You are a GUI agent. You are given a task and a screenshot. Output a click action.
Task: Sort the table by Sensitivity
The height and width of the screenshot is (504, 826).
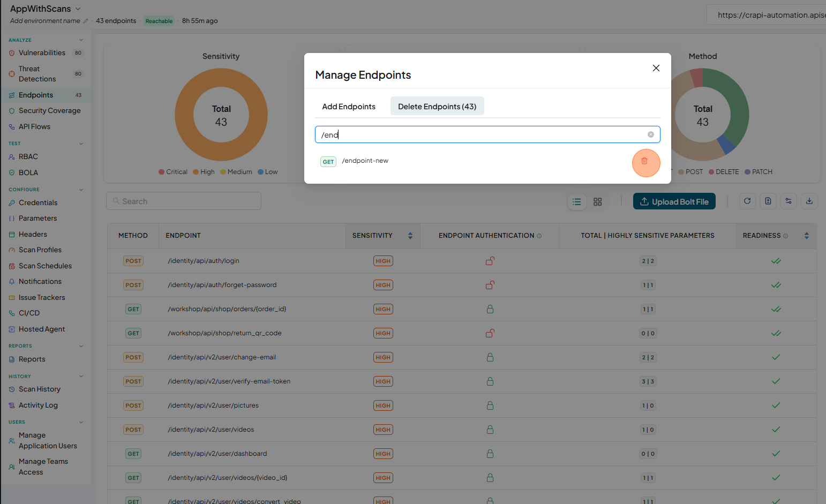pyautogui.click(x=410, y=236)
